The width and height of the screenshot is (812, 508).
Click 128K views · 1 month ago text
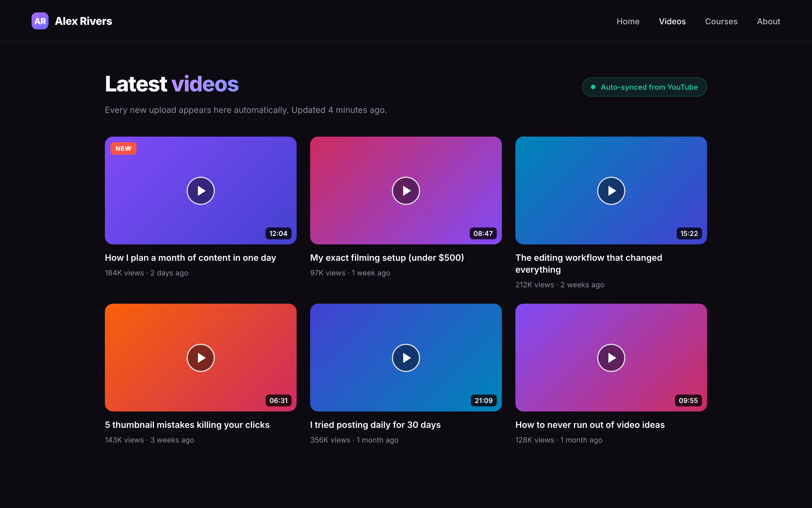pos(559,440)
